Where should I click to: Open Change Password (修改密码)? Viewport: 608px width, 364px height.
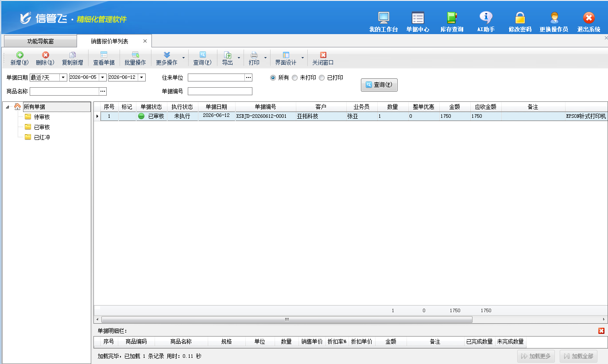pyautogui.click(x=520, y=22)
